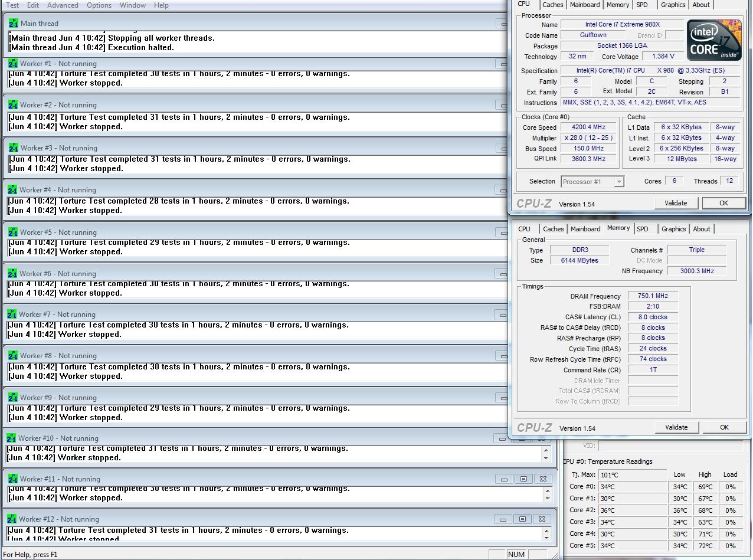The width and height of the screenshot is (753, 560).
Task: Open the Test menu in Prime95
Action: click(x=12, y=5)
